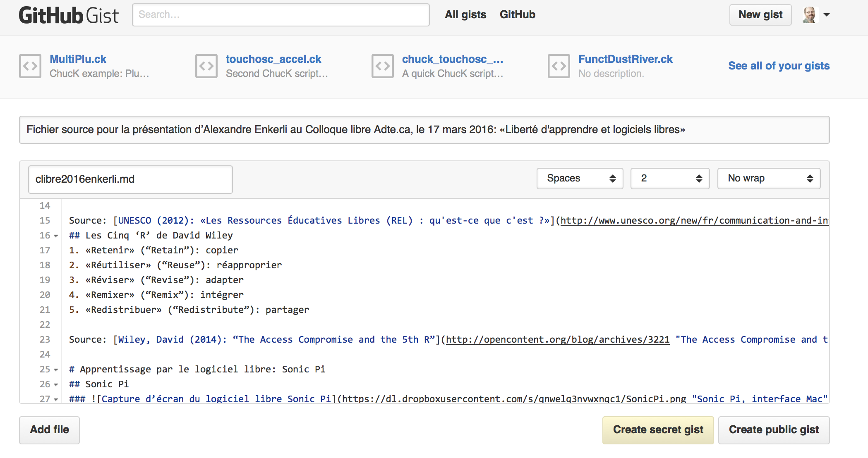This screenshot has width=868, height=458.
Task: Collapse the fold arrow on line 16
Action: pyautogui.click(x=56, y=236)
